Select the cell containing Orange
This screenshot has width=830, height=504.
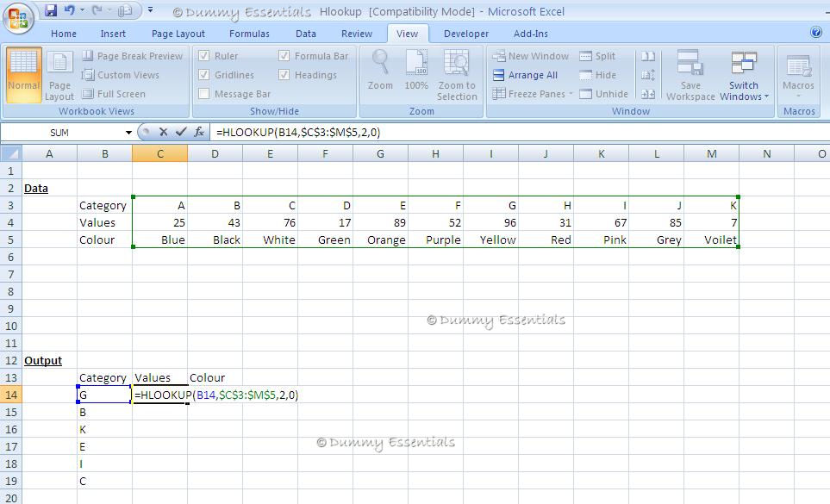[381, 240]
